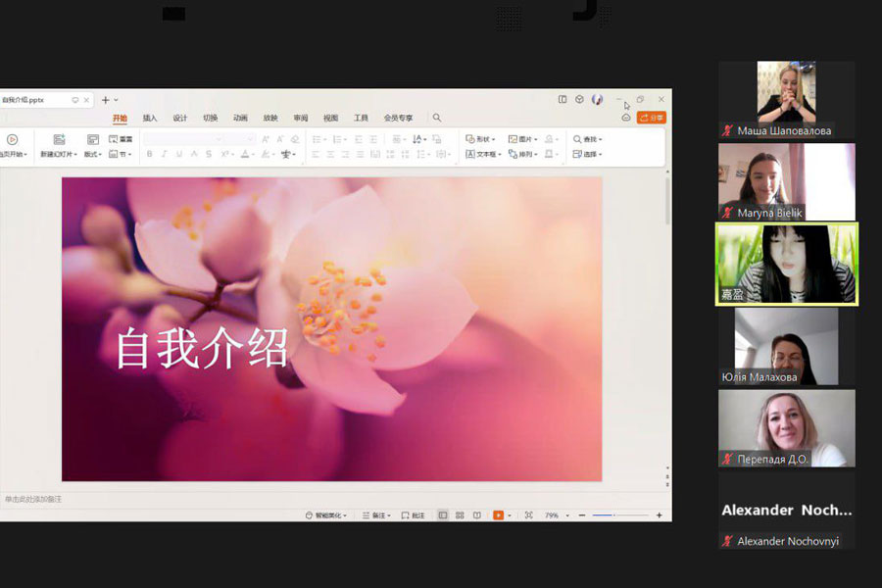Open the 插入 (Insert) ribbon tab
882x588 pixels.
pos(150,118)
